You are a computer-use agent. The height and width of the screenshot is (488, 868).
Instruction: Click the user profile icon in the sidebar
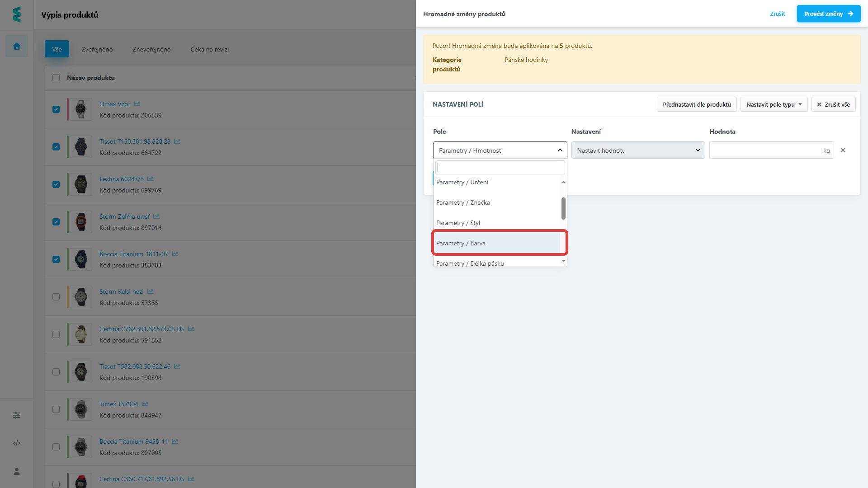pos(17,471)
